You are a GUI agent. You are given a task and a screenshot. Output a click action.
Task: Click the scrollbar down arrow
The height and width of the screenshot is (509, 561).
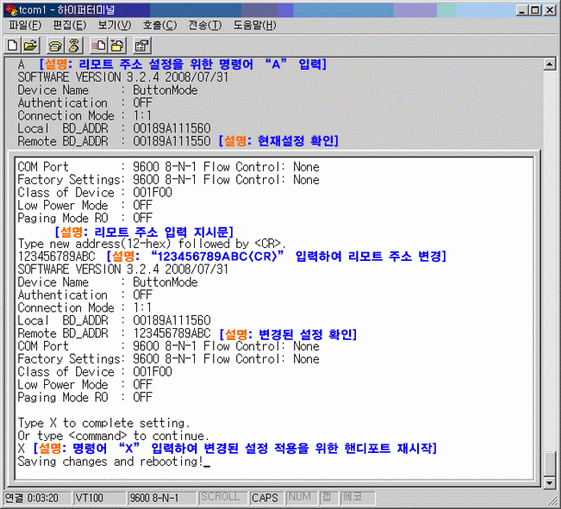[x=549, y=483]
